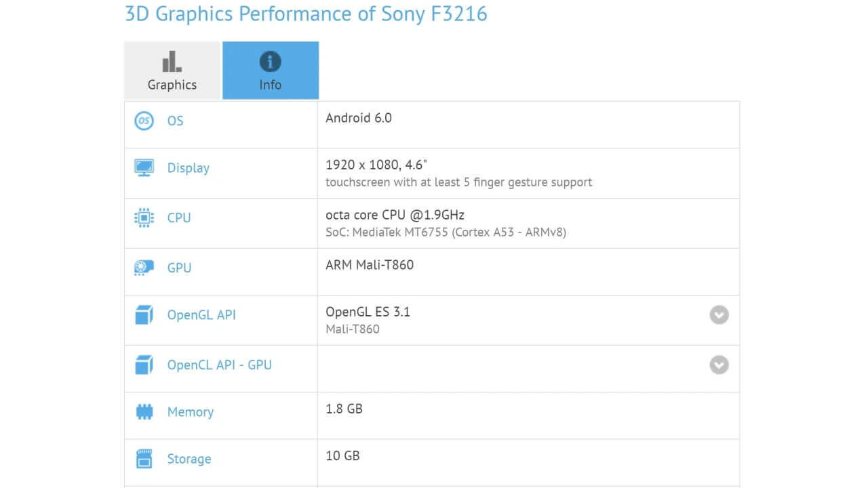Screen dimensions: 868x488
Task: Select the CPU chip icon
Action: 143,218
